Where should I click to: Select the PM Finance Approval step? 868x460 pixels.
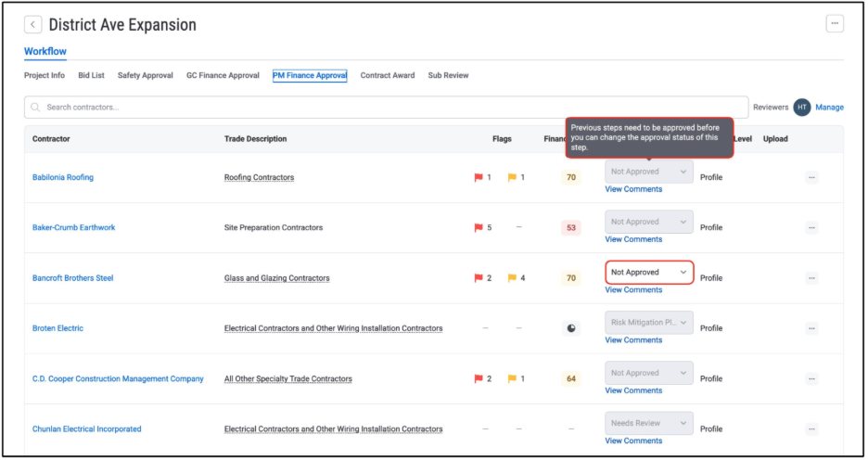310,75
